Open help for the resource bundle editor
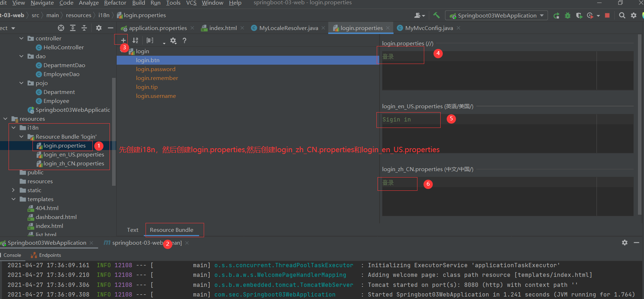The width and height of the screenshot is (644, 299). pos(184,40)
